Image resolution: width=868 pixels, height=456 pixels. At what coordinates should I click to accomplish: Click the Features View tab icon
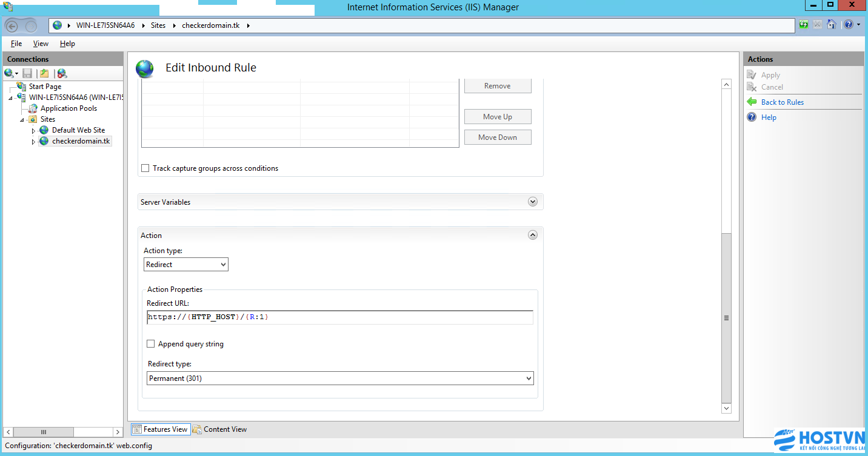pos(137,429)
